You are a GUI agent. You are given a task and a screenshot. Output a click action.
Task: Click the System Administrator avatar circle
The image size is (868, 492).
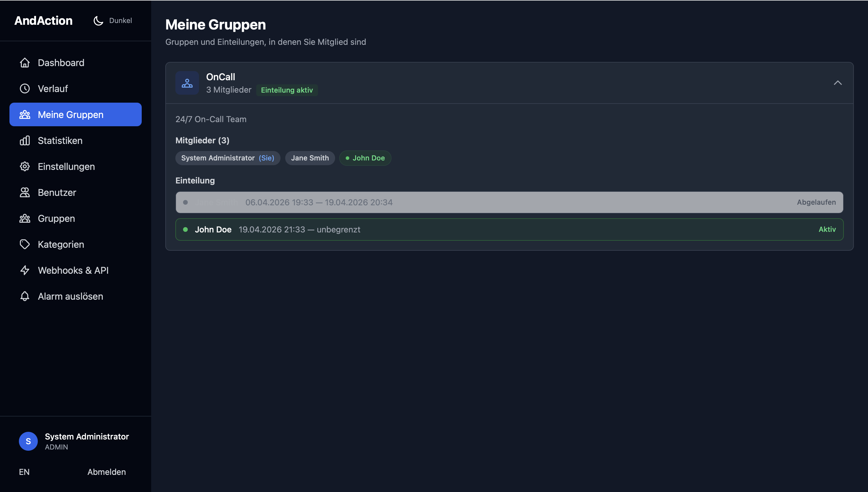(x=28, y=441)
